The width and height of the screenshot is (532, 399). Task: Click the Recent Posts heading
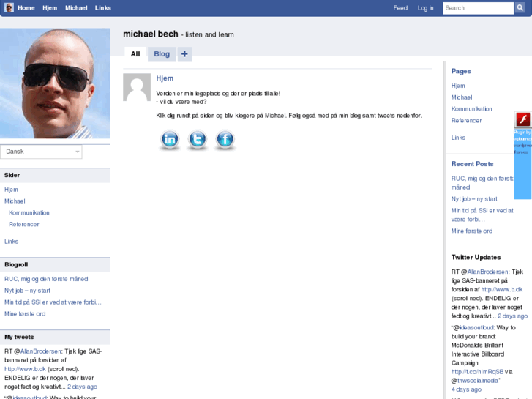coord(472,164)
